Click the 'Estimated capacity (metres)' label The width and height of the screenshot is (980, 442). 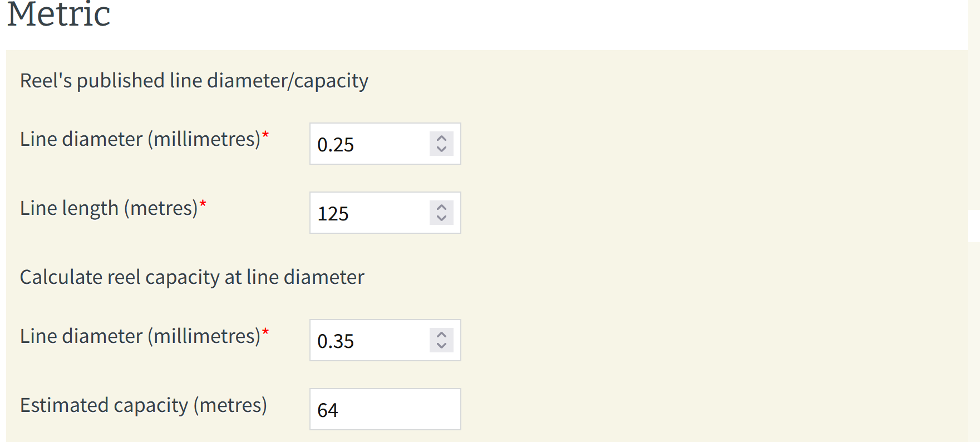[143, 405]
